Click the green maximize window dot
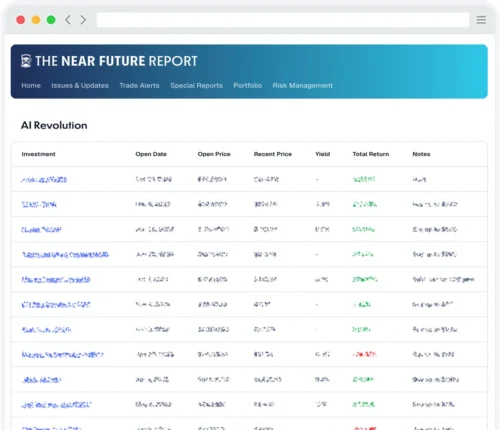 point(51,20)
